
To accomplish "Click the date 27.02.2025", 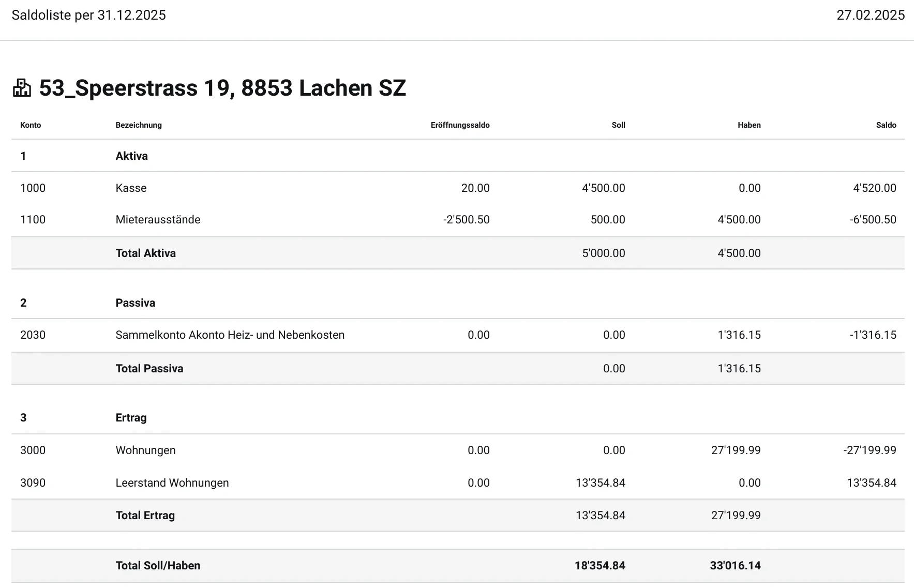I will tap(871, 15).
